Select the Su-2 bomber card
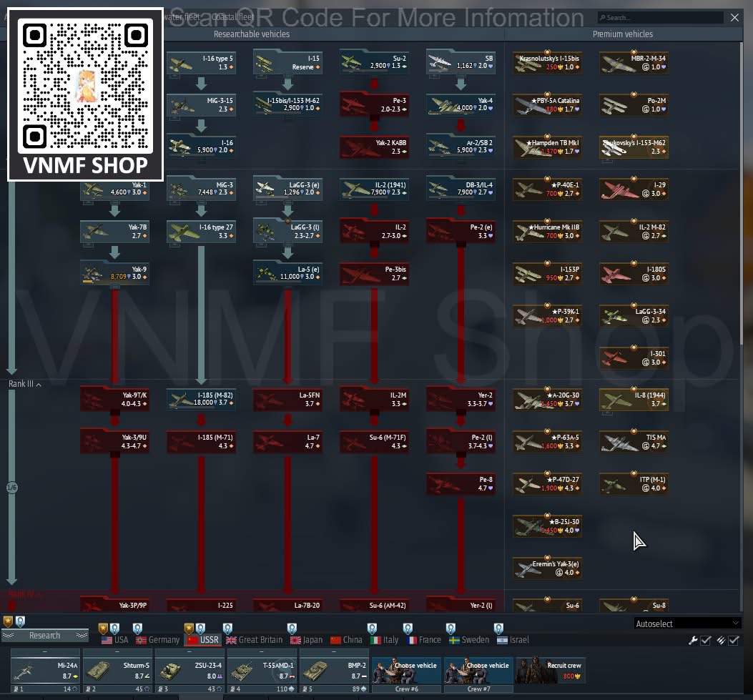Viewport: 753px width, 700px height. coord(374,62)
